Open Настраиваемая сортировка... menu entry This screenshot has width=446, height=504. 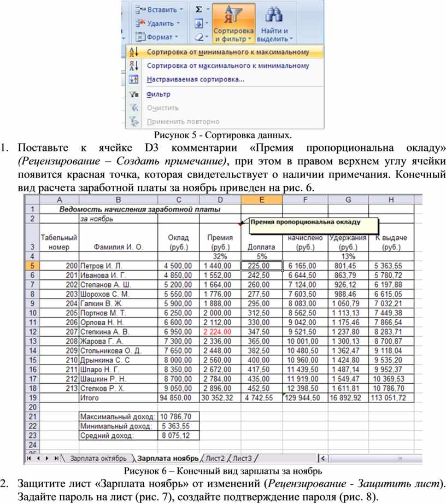click(x=225, y=79)
